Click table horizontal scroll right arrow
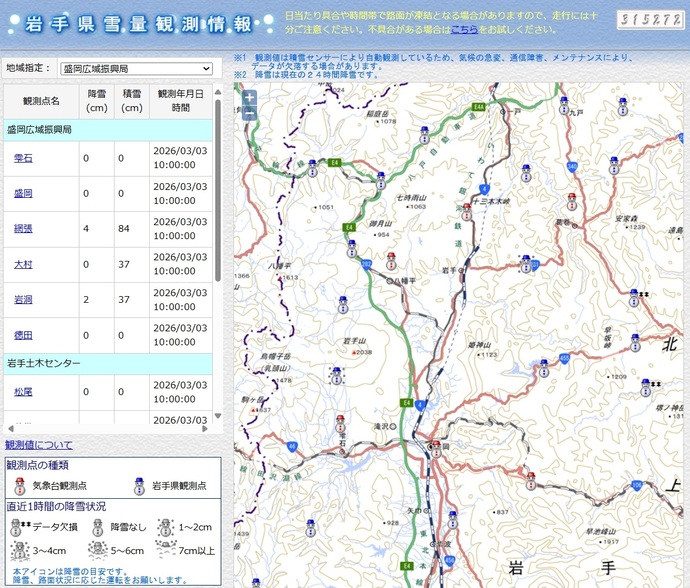This screenshot has width=690, height=588. (205, 428)
